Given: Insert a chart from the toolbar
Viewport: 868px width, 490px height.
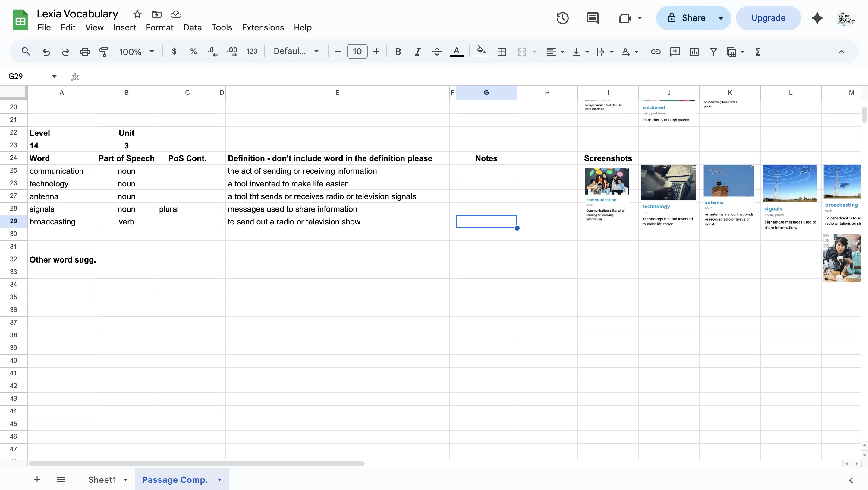Looking at the screenshot, I should coord(694,51).
